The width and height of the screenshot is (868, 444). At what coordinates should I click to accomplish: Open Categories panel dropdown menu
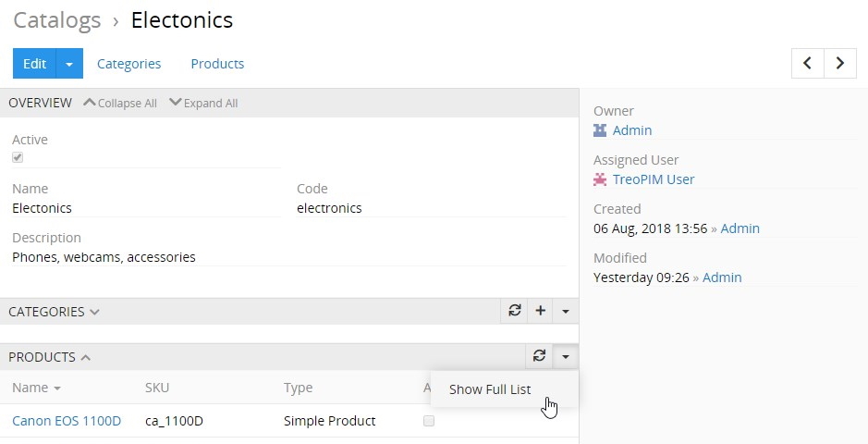[566, 312]
